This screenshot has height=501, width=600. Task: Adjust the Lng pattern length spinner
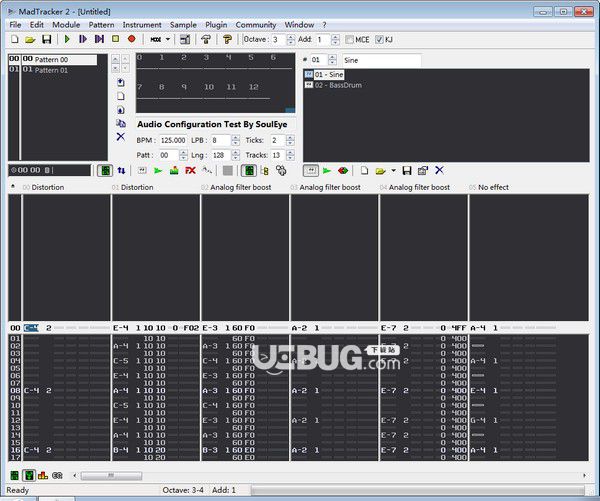236,155
